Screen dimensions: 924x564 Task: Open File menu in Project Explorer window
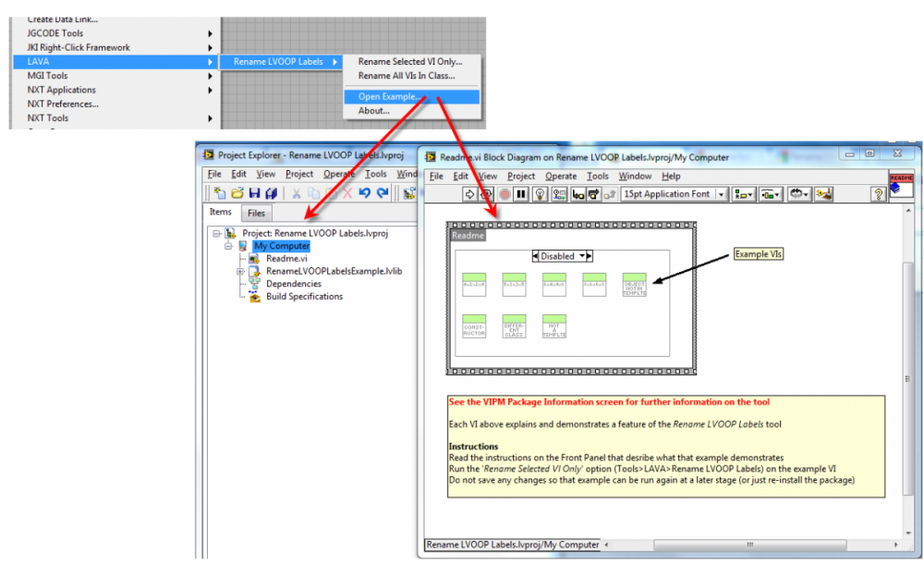coord(214,174)
